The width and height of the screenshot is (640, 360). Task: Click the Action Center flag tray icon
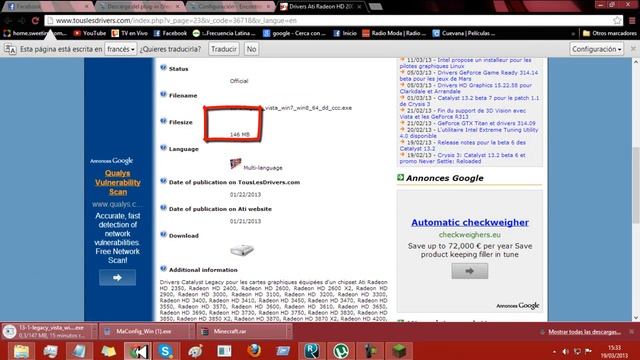588,351
